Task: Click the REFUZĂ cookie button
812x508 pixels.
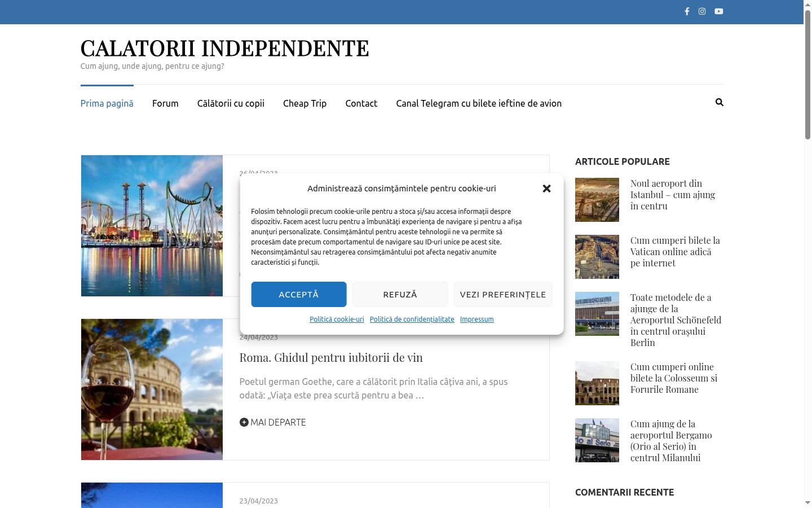Action: pos(400,295)
